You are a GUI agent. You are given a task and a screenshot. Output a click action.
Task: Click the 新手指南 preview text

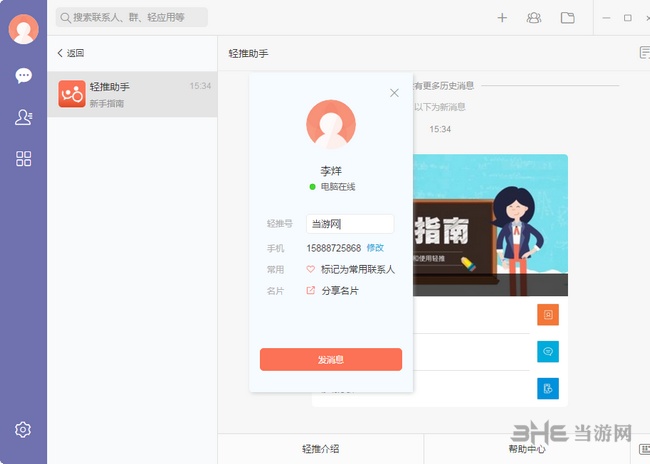tap(107, 104)
